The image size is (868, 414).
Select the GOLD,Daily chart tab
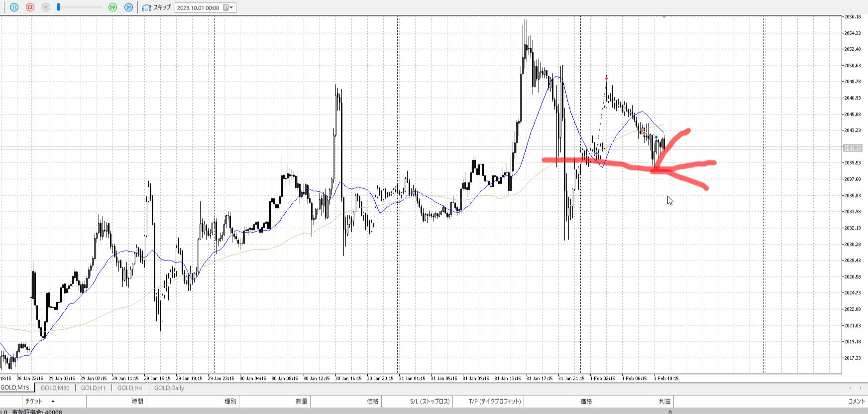coord(169,388)
